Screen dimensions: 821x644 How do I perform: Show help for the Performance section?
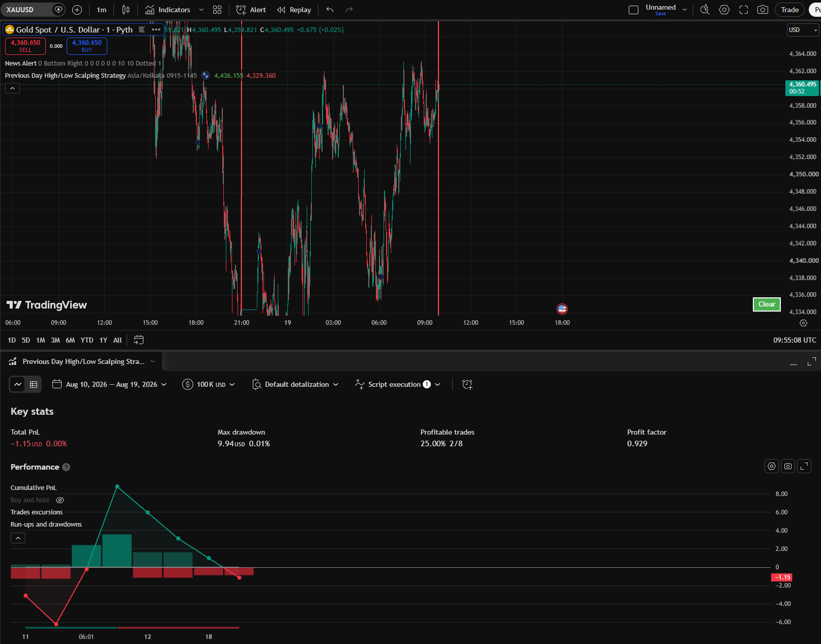pyautogui.click(x=66, y=467)
